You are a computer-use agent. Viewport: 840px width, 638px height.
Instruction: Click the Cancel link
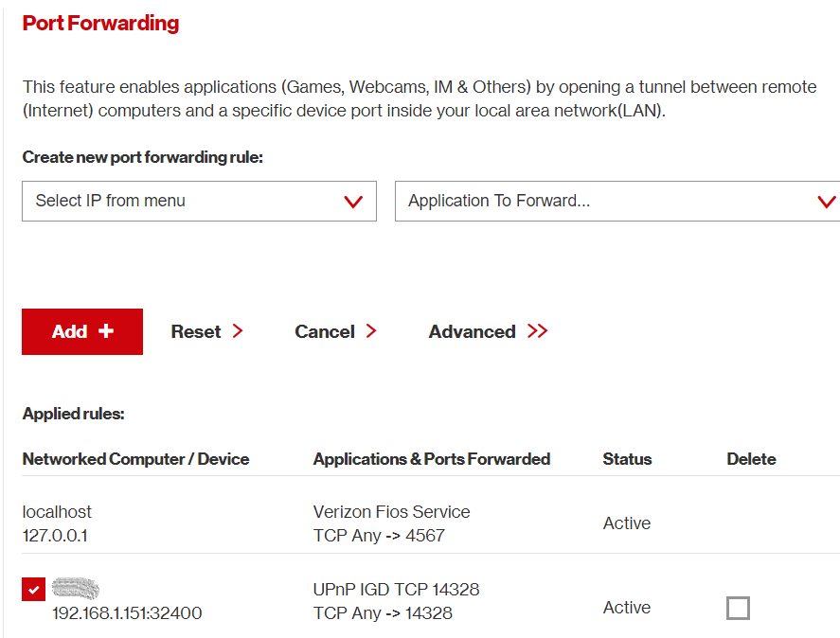(335, 331)
